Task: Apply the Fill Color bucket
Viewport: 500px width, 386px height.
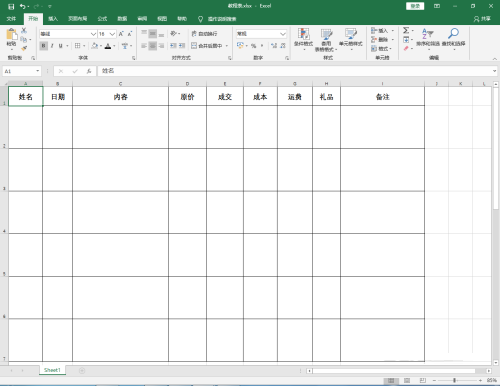Action: click(95, 46)
